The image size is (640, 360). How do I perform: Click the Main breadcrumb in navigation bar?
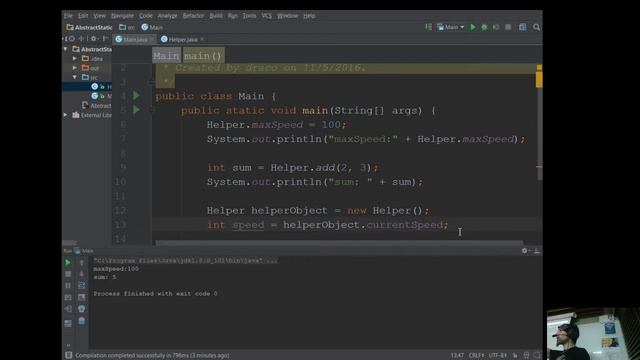tap(152, 27)
